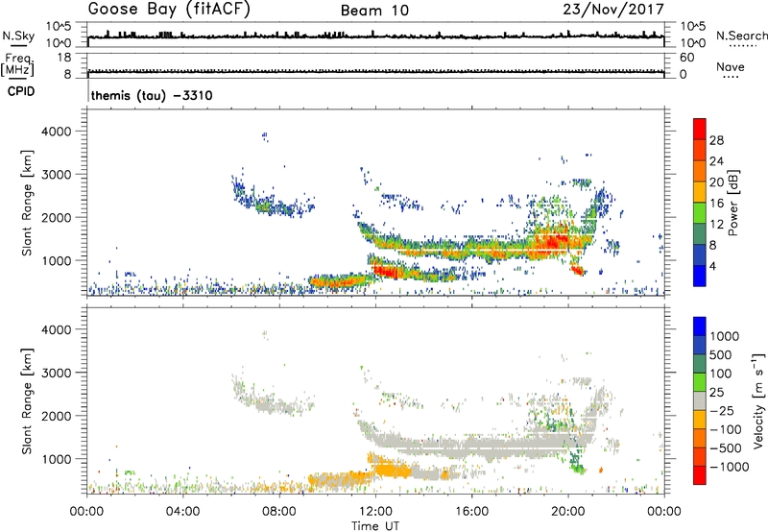Screen dimensions: 768x532
Task: Click 'Slant Range [km]' on the velocity panel
Action: pyautogui.click(x=27, y=400)
